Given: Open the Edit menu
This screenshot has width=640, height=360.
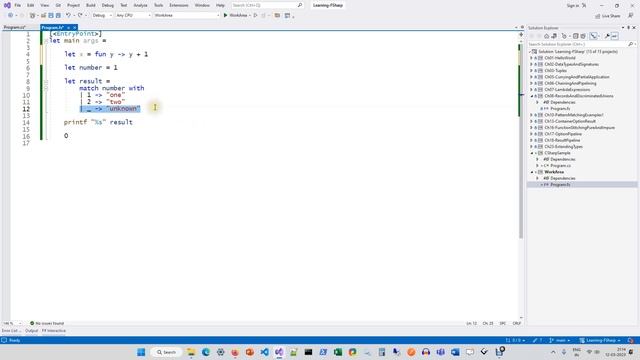Looking at the screenshot, I should click(x=31, y=5).
